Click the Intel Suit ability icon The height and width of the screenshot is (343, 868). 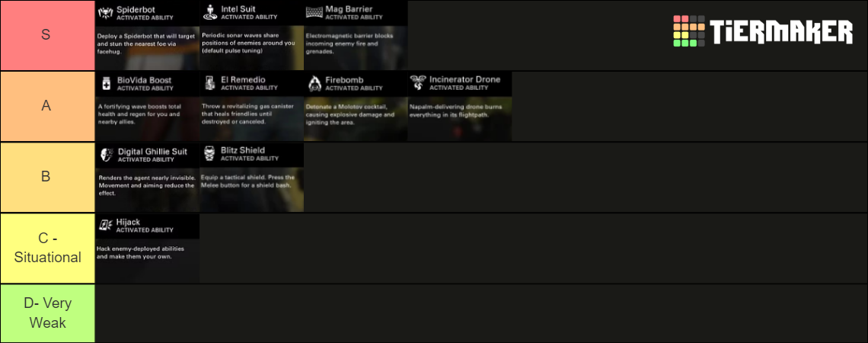click(210, 12)
